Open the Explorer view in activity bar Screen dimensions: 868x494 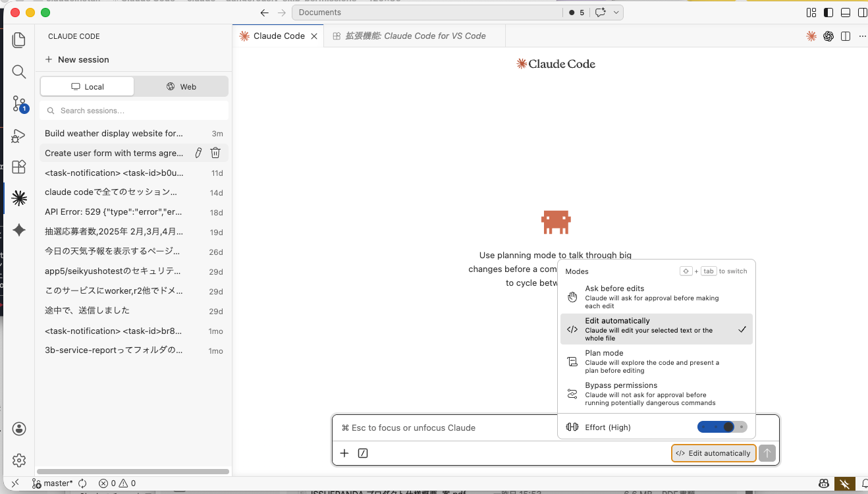click(19, 40)
